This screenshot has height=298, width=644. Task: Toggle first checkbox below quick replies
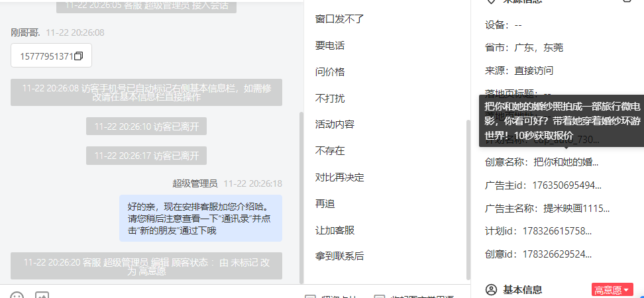click(x=311, y=297)
